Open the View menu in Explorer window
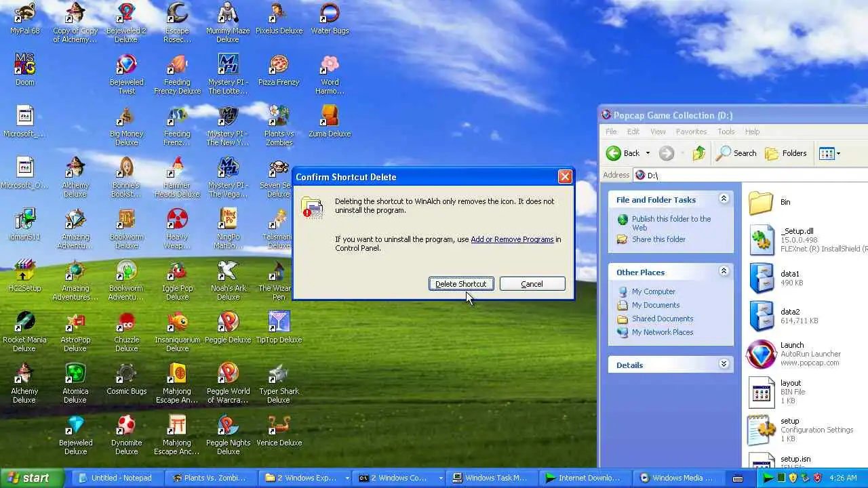 pos(658,131)
